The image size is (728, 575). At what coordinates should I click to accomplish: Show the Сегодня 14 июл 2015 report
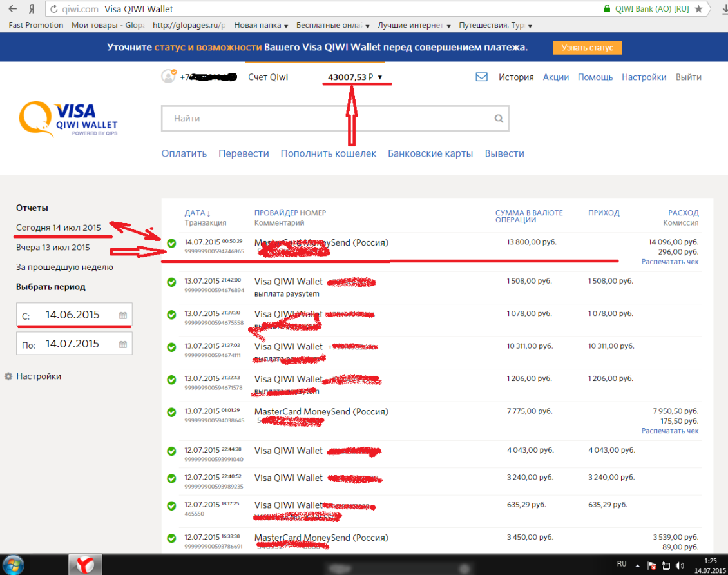pos(59,228)
